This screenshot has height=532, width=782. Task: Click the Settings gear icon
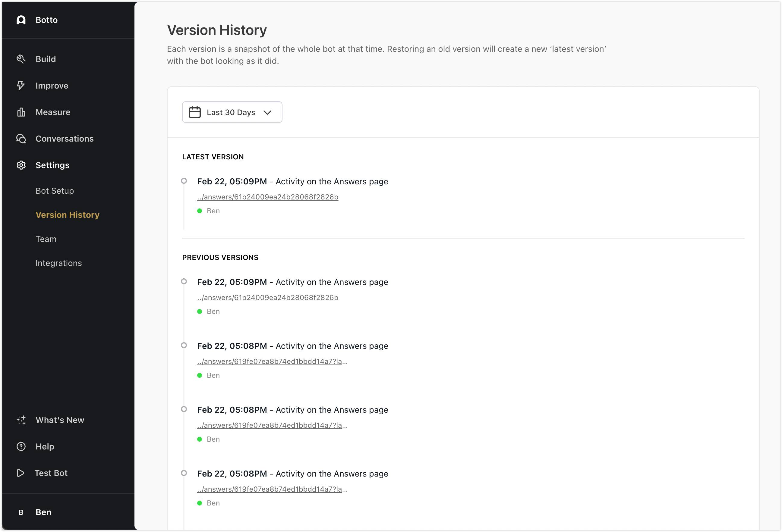[21, 165]
